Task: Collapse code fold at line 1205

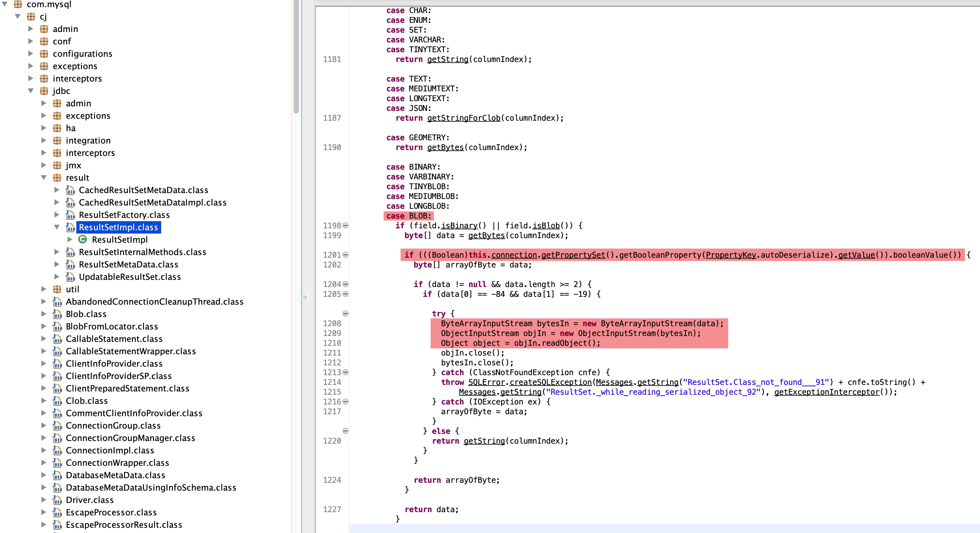Action: [x=345, y=294]
